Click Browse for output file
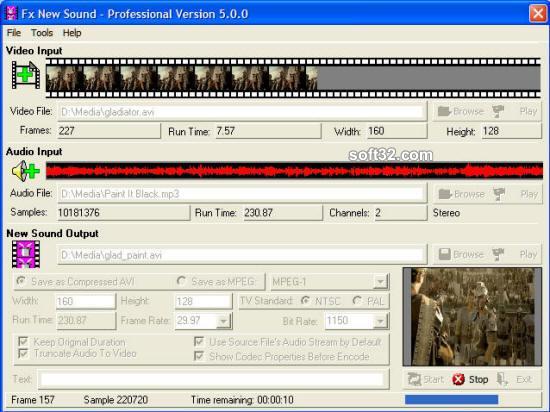550x412 pixels. [468, 254]
